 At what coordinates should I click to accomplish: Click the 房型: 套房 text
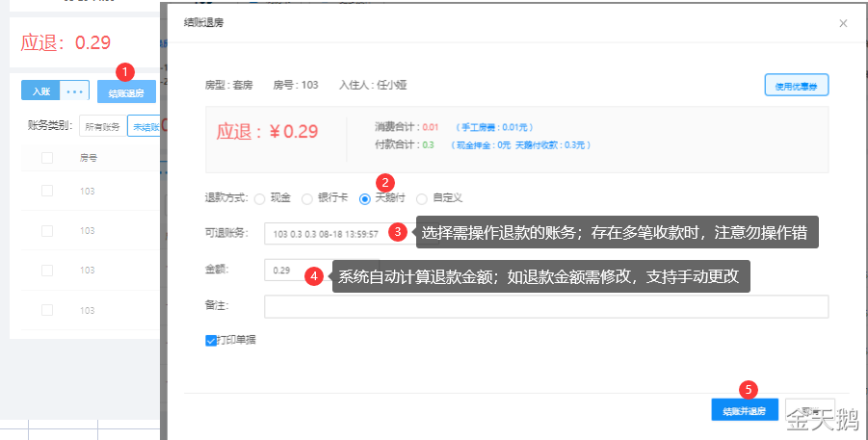pos(228,85)
